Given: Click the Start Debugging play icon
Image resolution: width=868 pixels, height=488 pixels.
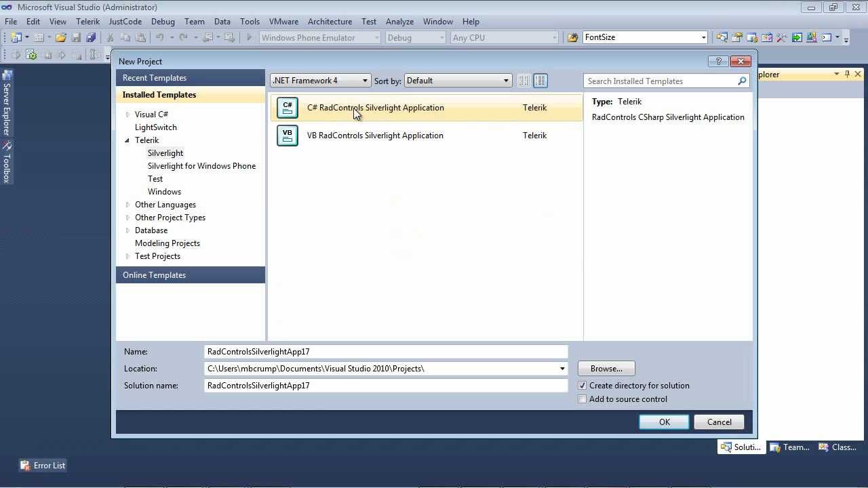Looking at the screenshot, I should 249,37.
